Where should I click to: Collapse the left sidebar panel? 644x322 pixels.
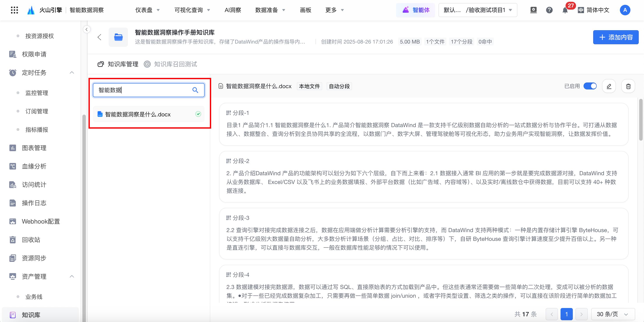tap(87, 30)
